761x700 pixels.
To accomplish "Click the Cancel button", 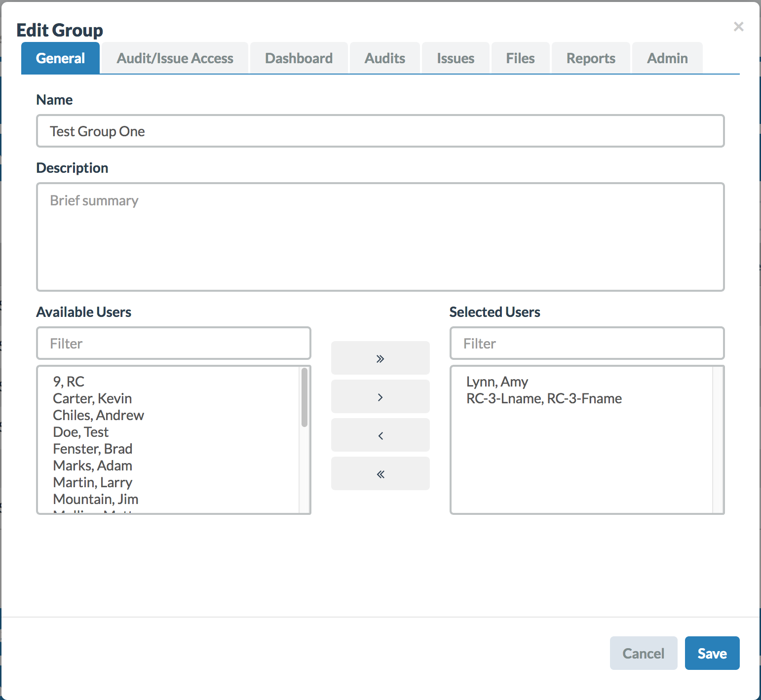I will (x=644, y=653).
